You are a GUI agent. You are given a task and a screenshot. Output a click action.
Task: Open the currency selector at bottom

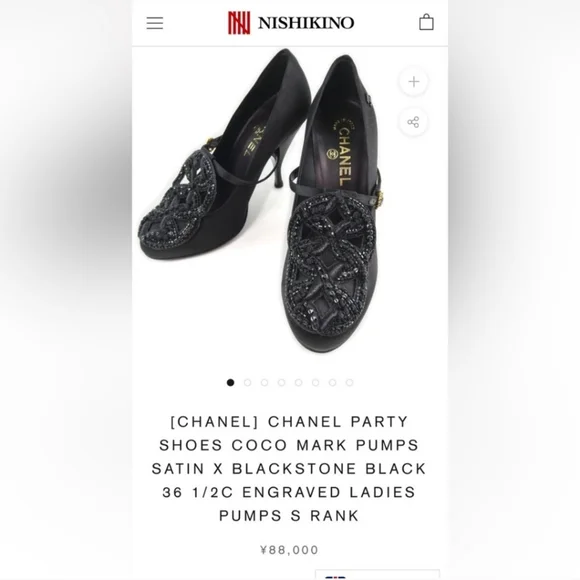[377, 574]
